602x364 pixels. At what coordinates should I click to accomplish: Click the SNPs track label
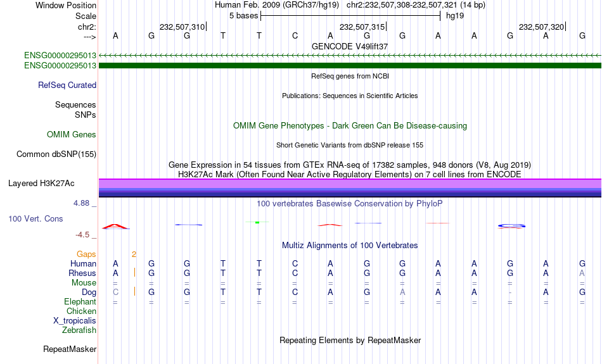click(x=86, y=115)
